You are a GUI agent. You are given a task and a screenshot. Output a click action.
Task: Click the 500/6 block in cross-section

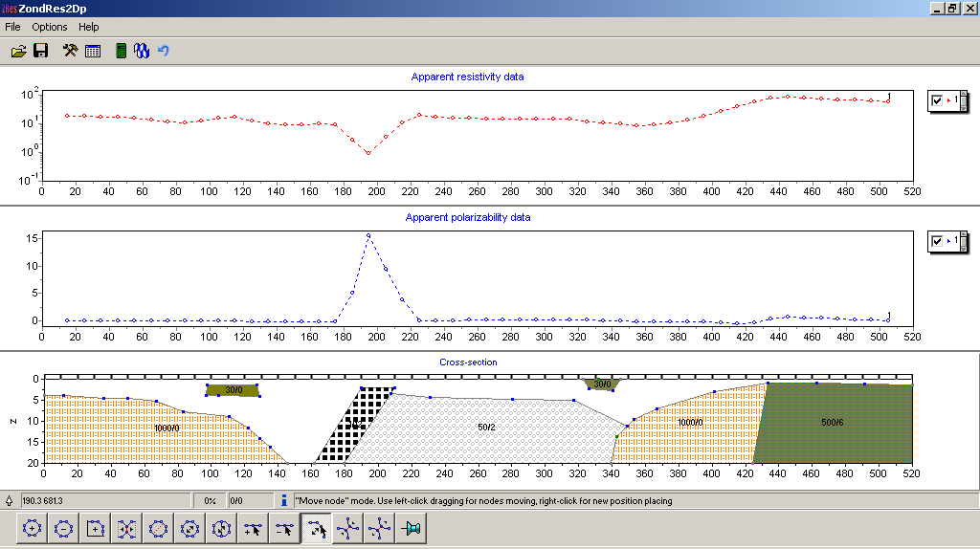click(833, 423)
